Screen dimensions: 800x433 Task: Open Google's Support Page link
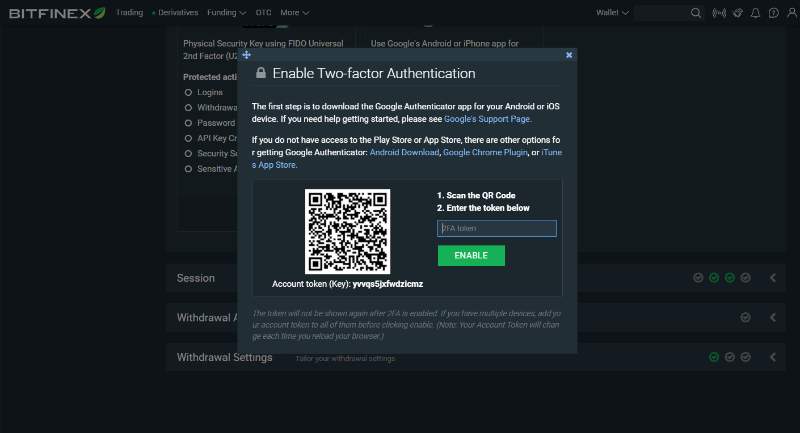click(487, 119)
